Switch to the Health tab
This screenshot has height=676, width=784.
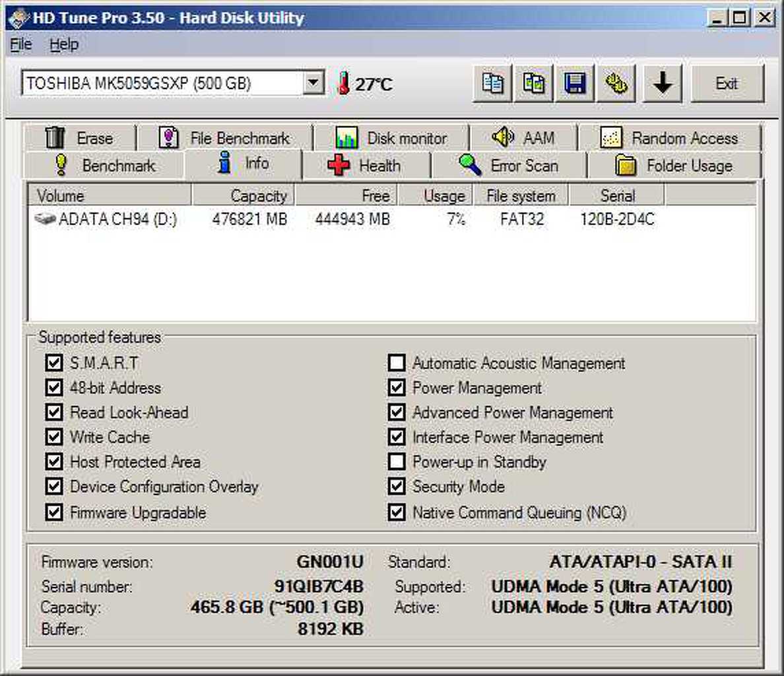366,166
